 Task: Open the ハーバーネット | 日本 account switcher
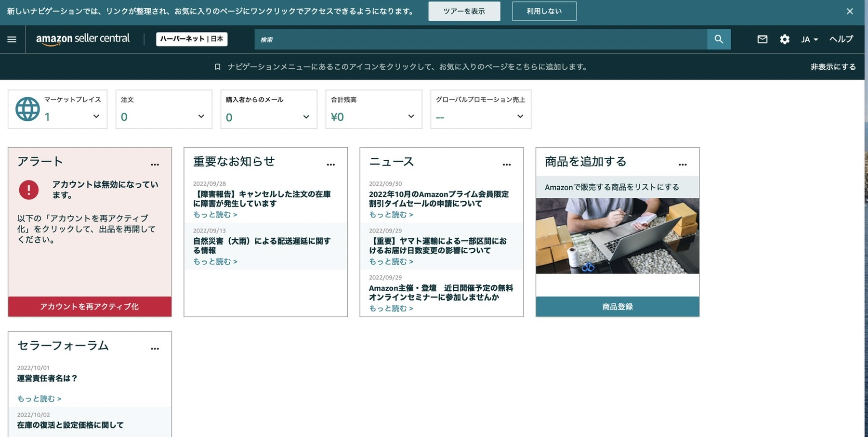coord(192,39)
